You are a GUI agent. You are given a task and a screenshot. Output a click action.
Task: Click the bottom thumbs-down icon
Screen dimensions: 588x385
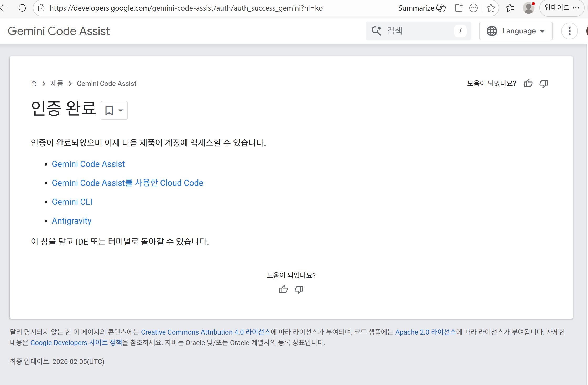click(299, 290)
